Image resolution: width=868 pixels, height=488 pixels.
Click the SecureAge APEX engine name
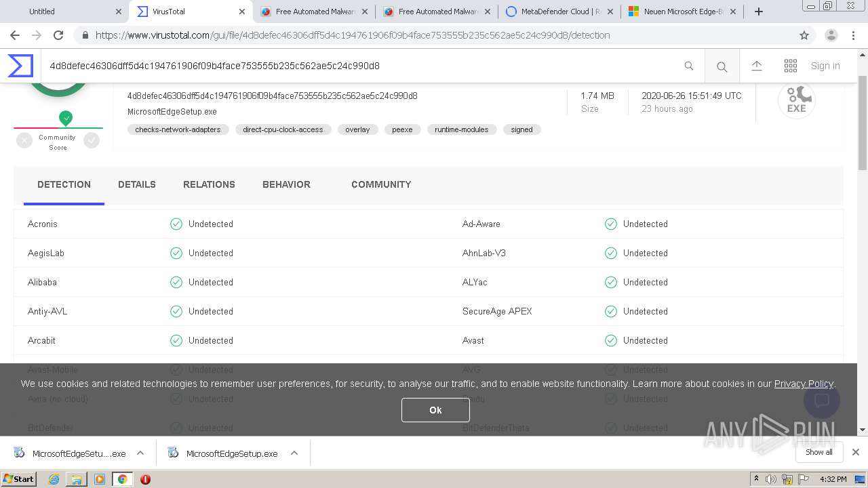tap(497, 311)
